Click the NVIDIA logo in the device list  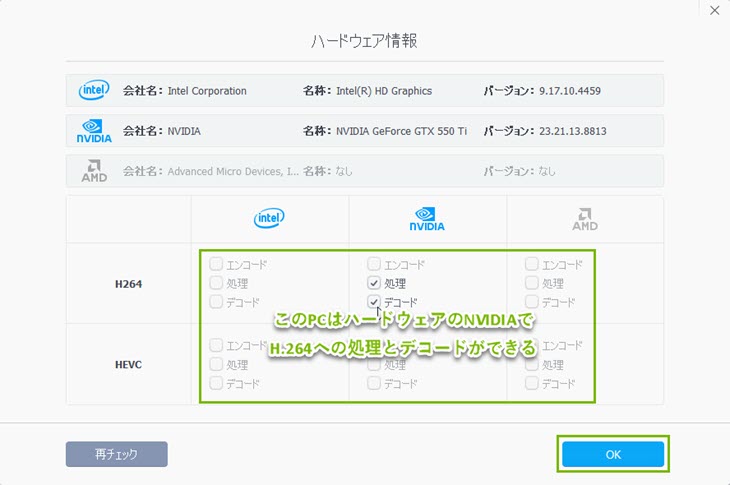click(93, 131)
